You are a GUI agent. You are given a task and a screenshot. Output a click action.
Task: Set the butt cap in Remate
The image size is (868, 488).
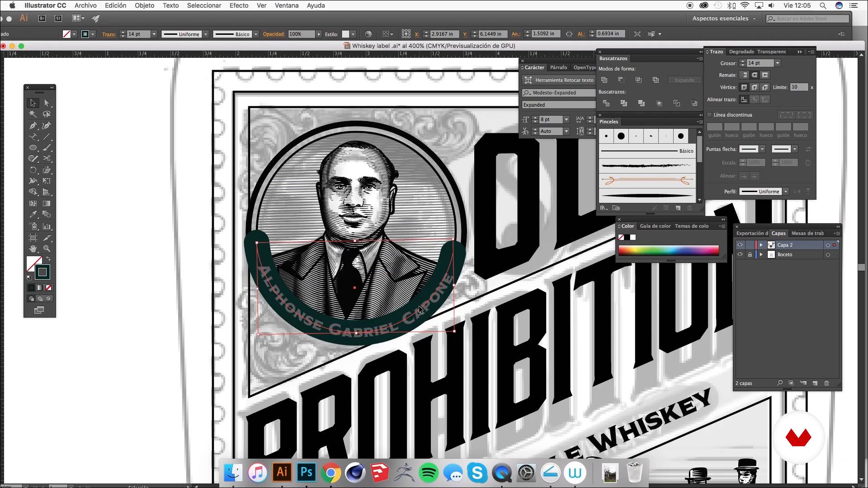click(x=744, y=75)
